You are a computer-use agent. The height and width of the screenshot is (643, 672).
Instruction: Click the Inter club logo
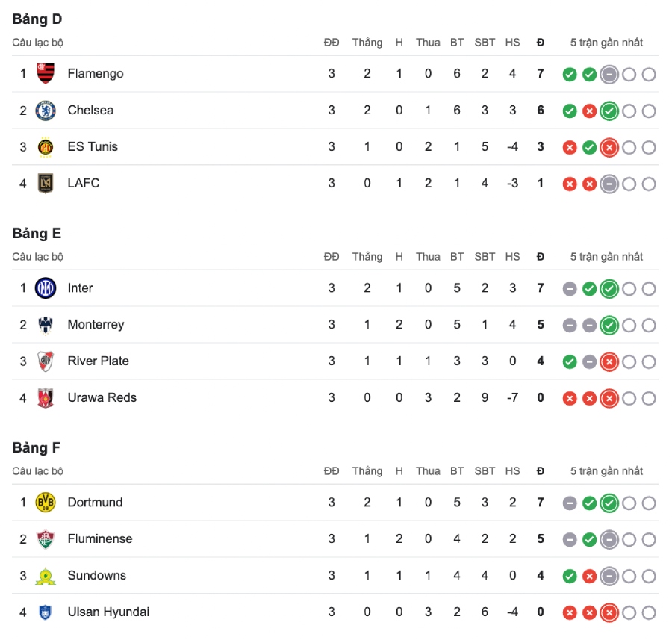pyautogui.click(x=46, y=288)
